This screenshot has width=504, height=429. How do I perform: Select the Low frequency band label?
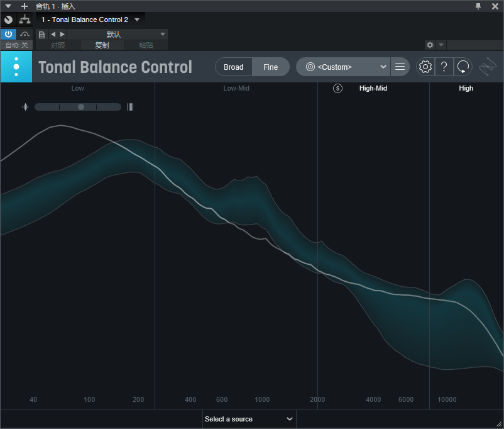click(77, 88)
